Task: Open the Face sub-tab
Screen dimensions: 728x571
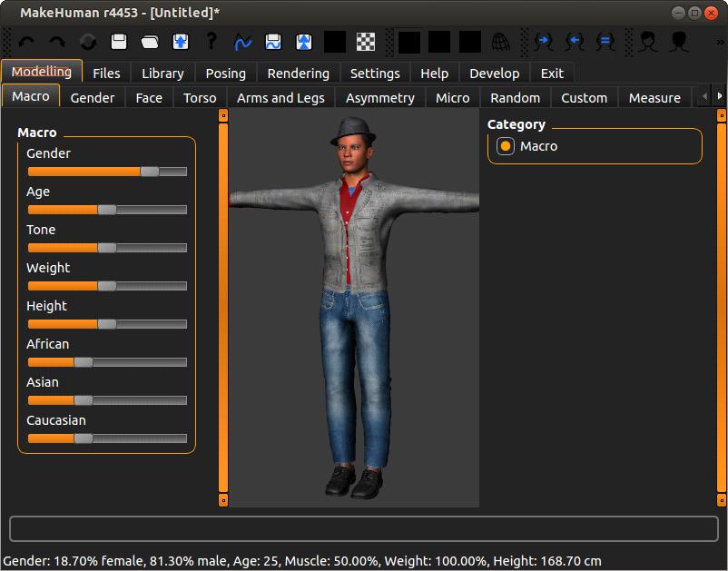Action: point(149,98)
